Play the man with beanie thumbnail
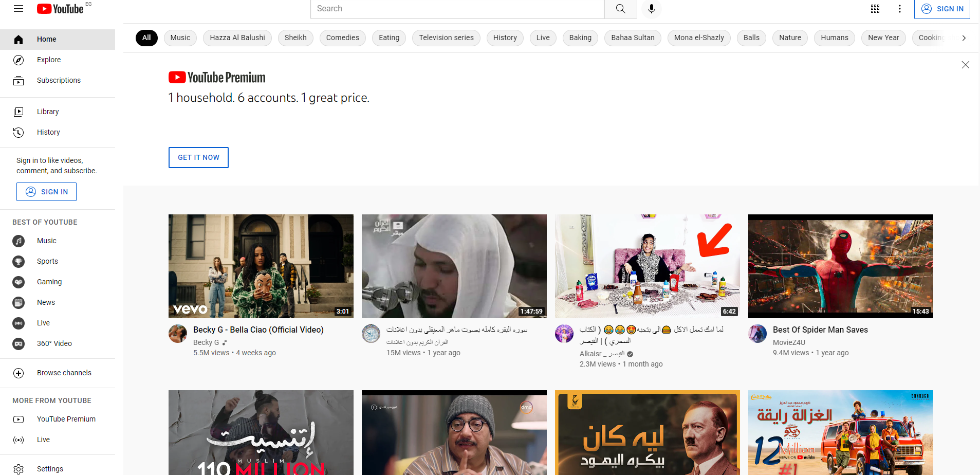The width and height of the screenshot is (980, 475). coord(454,433)
